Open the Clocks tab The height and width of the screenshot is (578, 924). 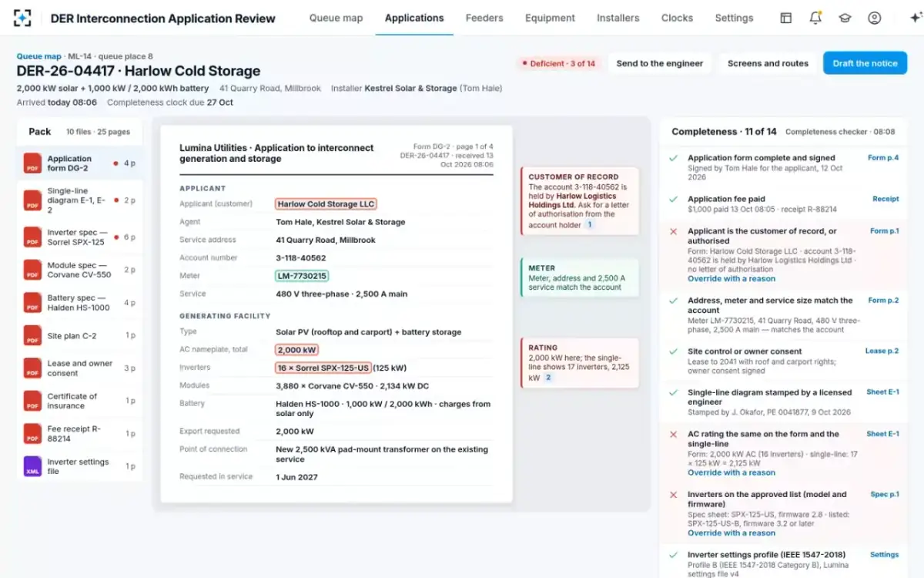677,18
